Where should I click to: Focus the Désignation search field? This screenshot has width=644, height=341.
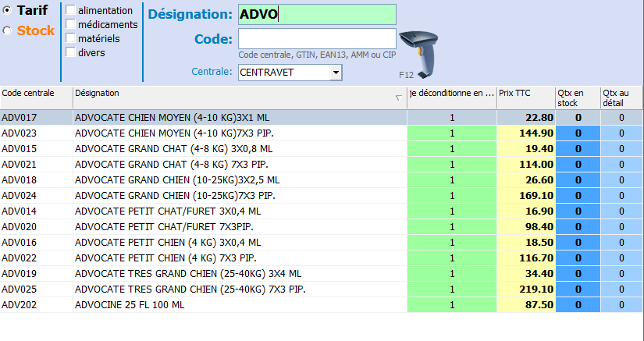(x=317, y=14)
